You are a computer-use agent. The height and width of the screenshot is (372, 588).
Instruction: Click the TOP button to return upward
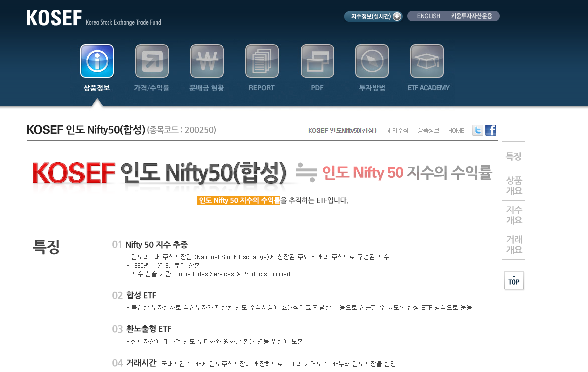[x=514, y=280]
